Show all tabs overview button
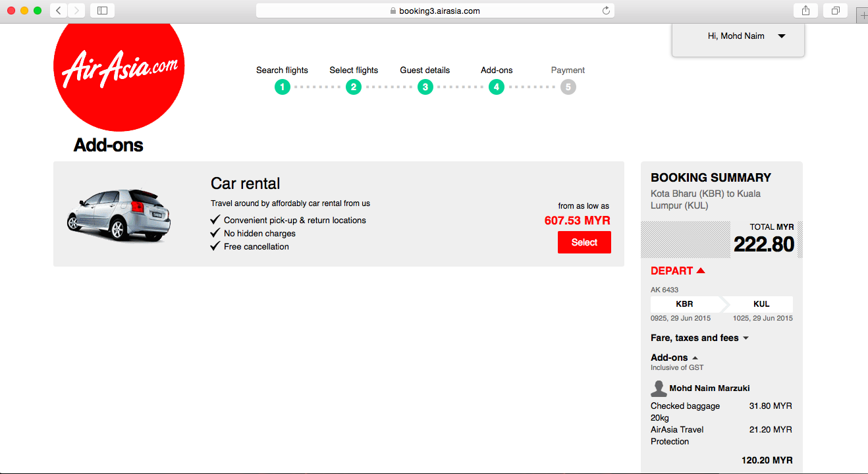This screenshot has width=868, height=474. tap(835, 11)
